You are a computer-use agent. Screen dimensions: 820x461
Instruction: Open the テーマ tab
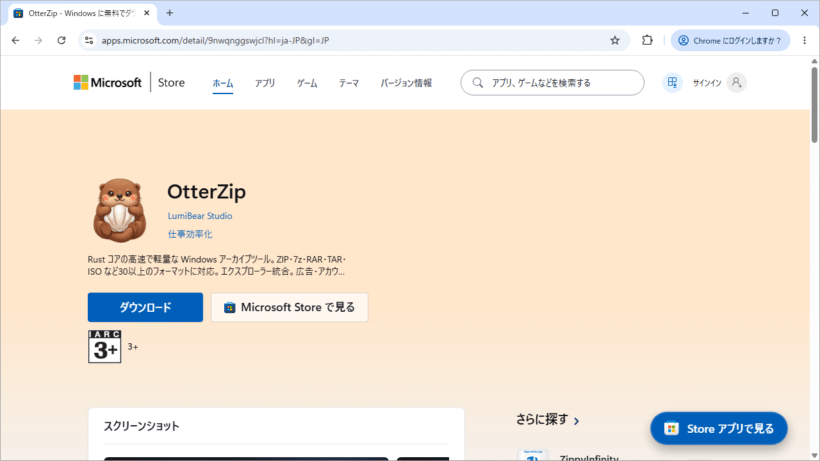[349, 83]
